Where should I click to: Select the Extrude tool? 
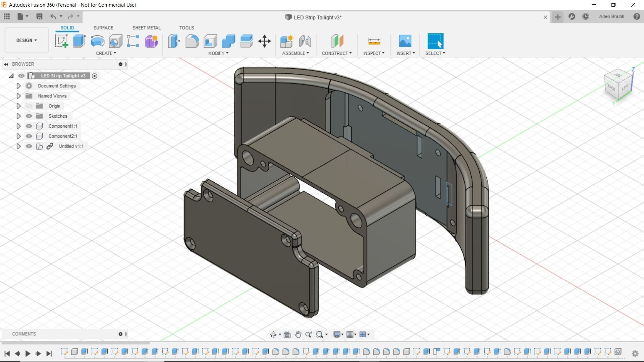point(79,41)
